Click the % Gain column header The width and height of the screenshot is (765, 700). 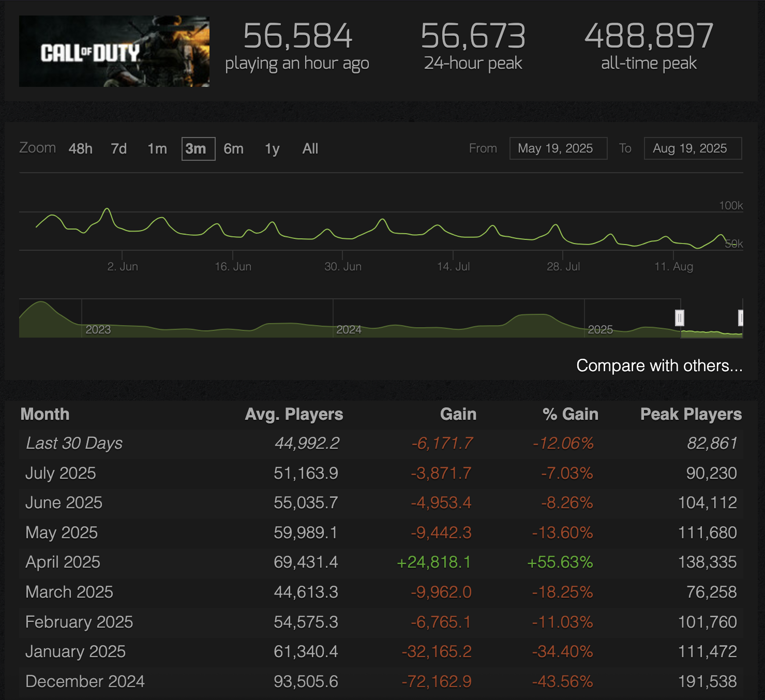[571, 414]
